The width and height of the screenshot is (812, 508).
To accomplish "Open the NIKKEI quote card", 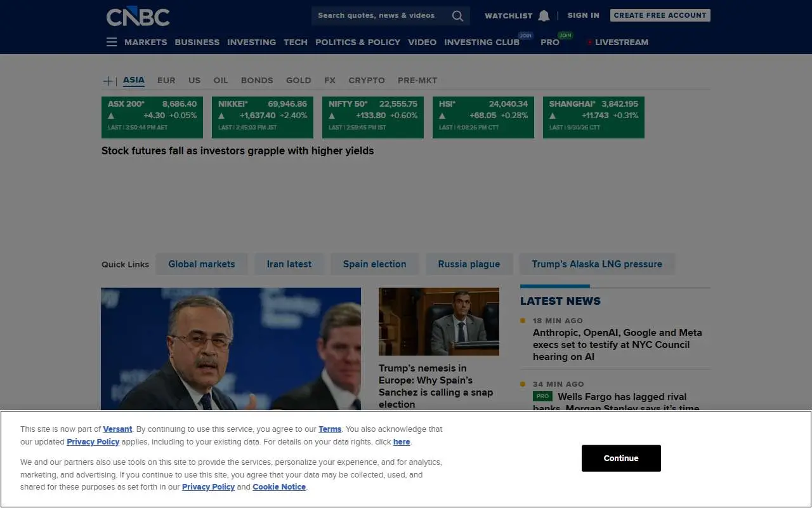I will 263,117.
